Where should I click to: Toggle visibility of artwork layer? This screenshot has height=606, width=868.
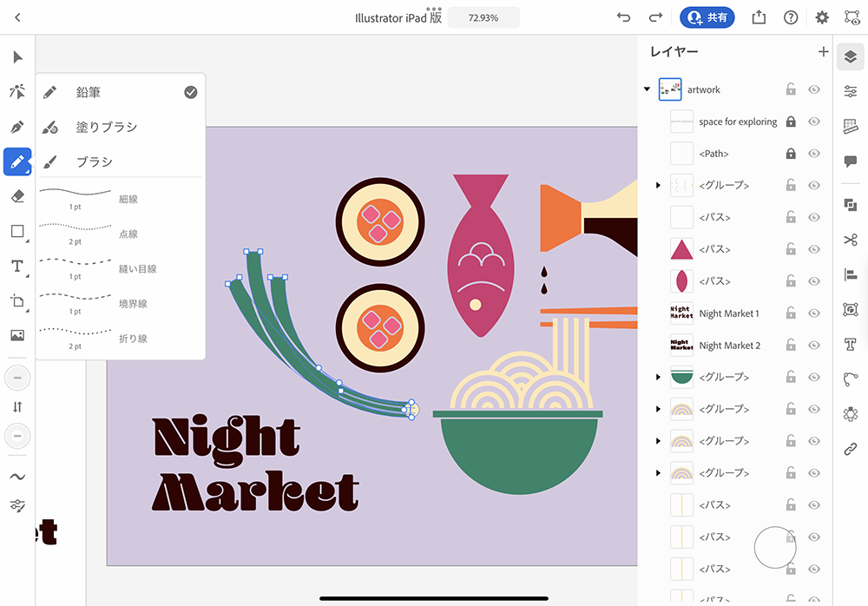814,89
